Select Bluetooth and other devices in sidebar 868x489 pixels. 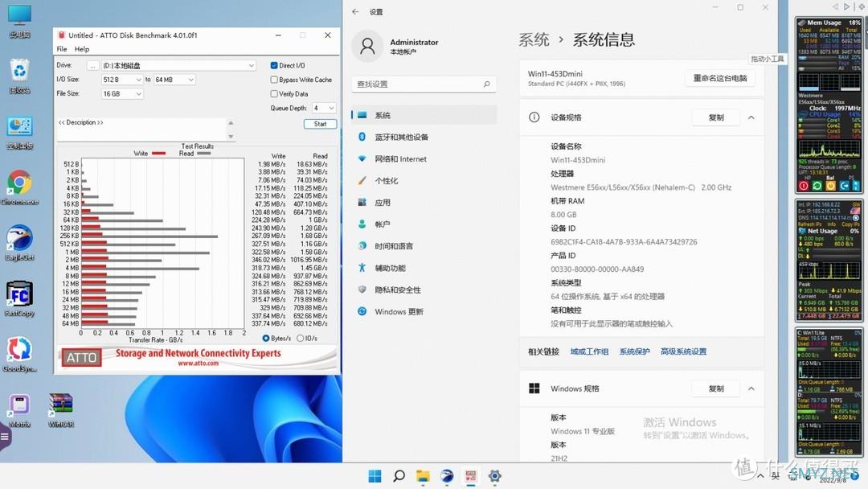424,137
